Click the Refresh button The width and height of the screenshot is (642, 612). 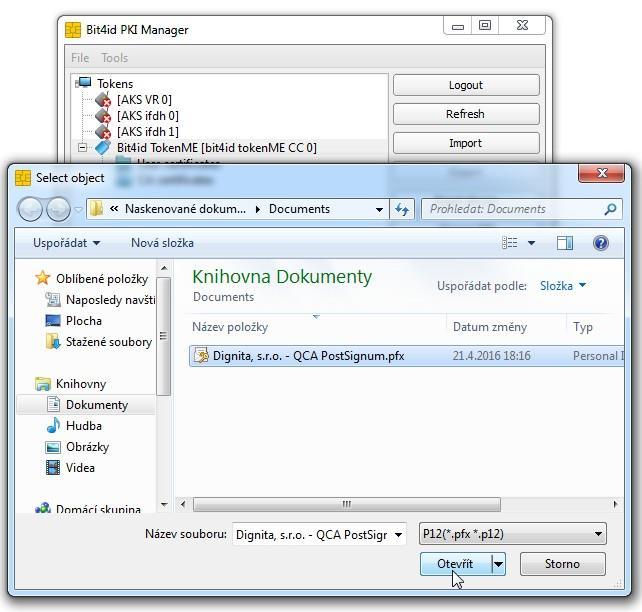[x=466, y=114]
